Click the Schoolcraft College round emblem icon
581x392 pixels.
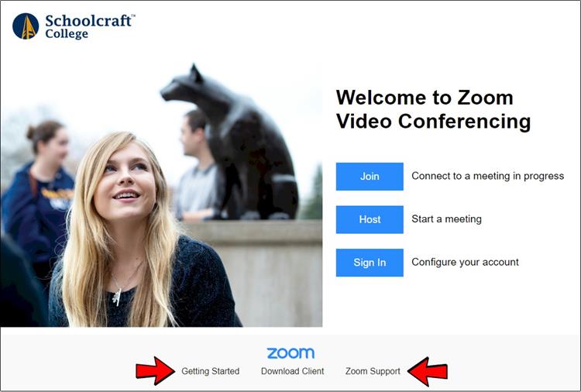(26, 26)
